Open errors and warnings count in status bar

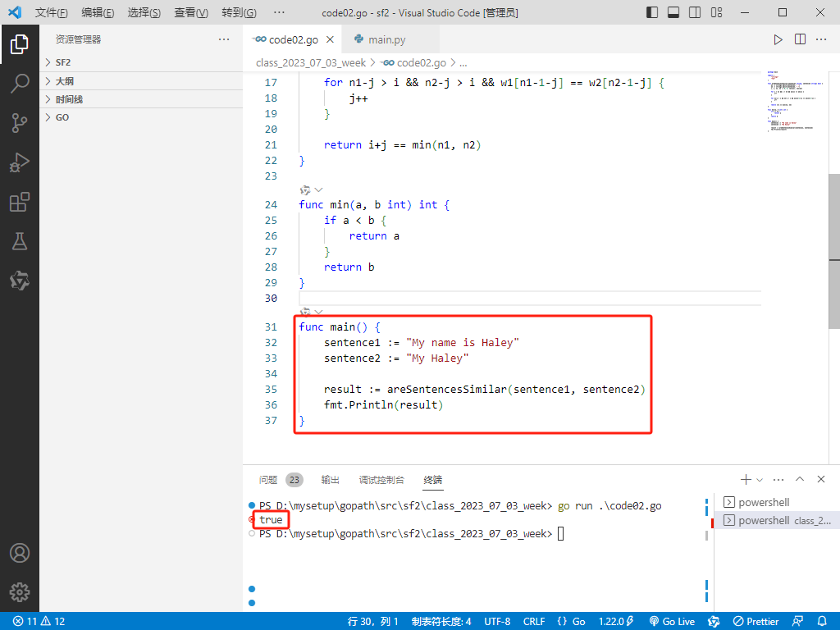(39, 621)
